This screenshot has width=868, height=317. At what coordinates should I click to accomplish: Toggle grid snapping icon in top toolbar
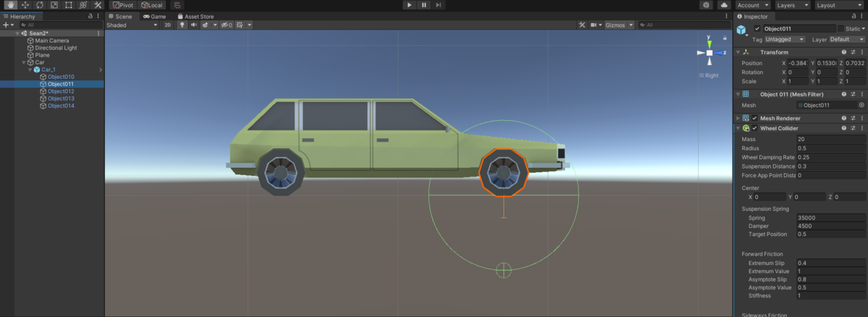pyautogui.click(x=177, y=5)
